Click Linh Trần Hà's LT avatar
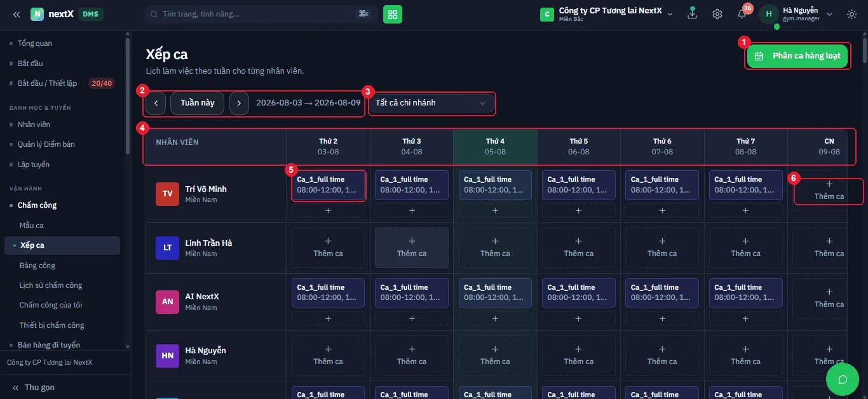Screen dimensions: 868x399 (168, 248)
